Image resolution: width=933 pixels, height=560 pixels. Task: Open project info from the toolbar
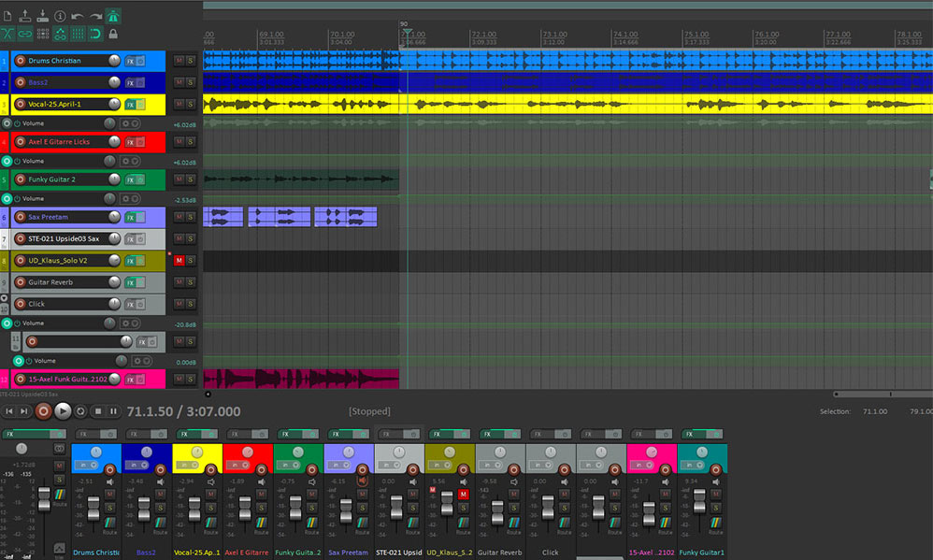(x=60, y=16)
